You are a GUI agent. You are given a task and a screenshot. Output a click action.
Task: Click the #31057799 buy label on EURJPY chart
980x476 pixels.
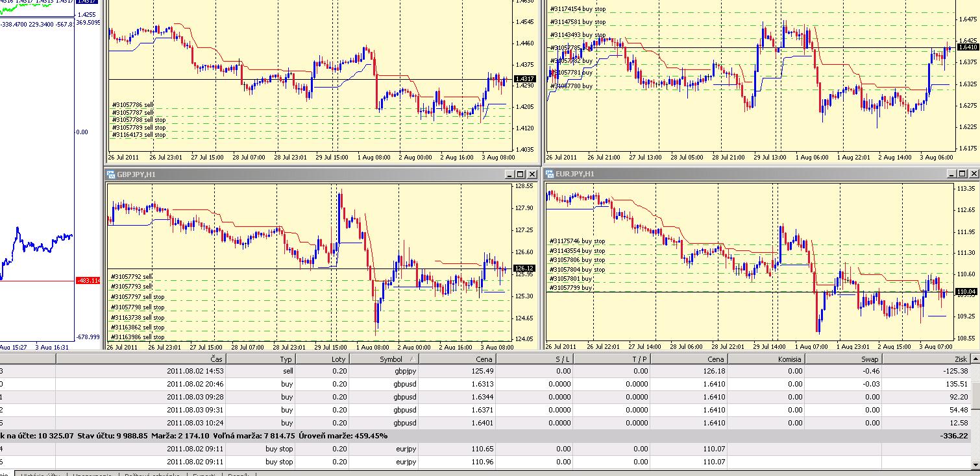click(x=571, y=287)
